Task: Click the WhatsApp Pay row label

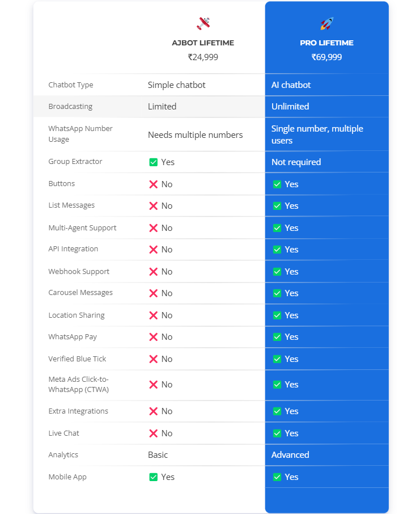Action: 73,337
